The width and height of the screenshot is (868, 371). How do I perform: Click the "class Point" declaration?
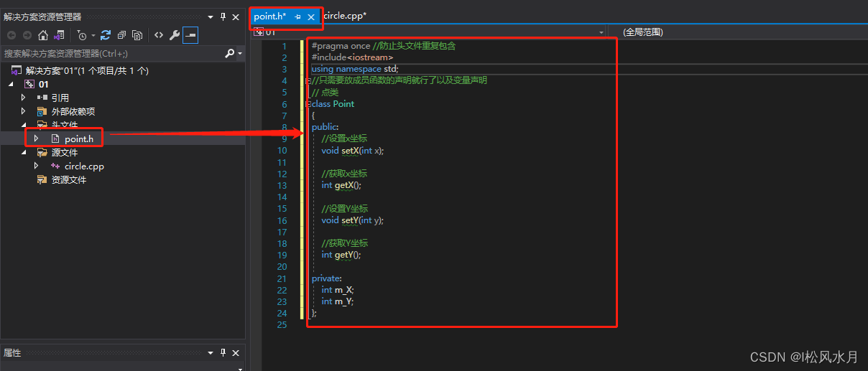(x=333, y=104)
